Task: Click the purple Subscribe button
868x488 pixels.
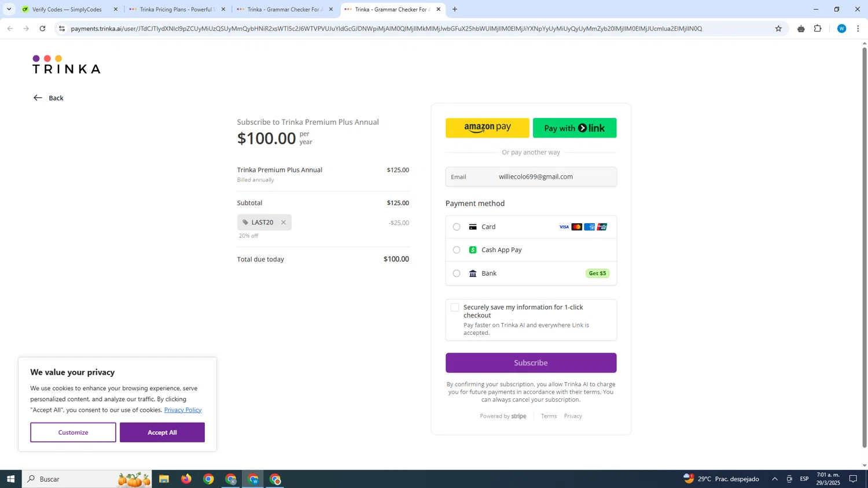Action: [x=531, y=363]
